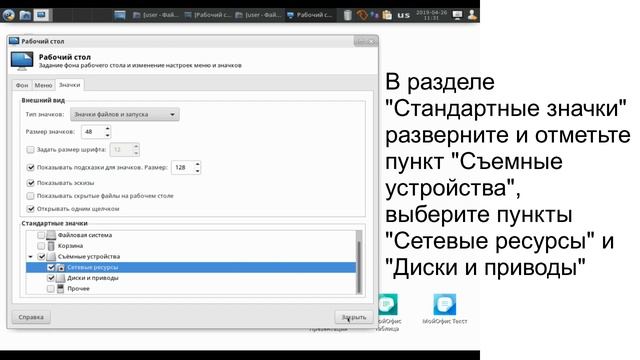The image size is (640, 360).
Task: Click the Диски и приводы drive icon
Action: point(60,278)
